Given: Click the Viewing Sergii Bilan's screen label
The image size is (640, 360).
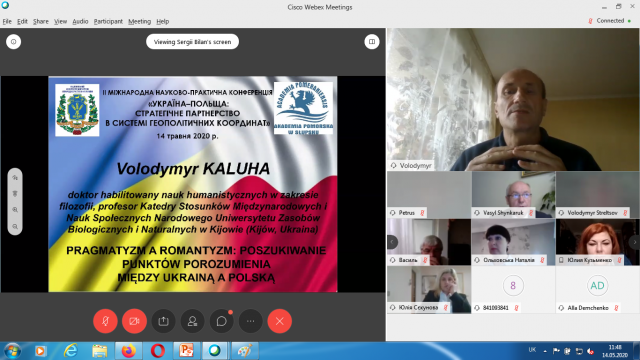Looking at the screenshot, I should coord(192,42).
